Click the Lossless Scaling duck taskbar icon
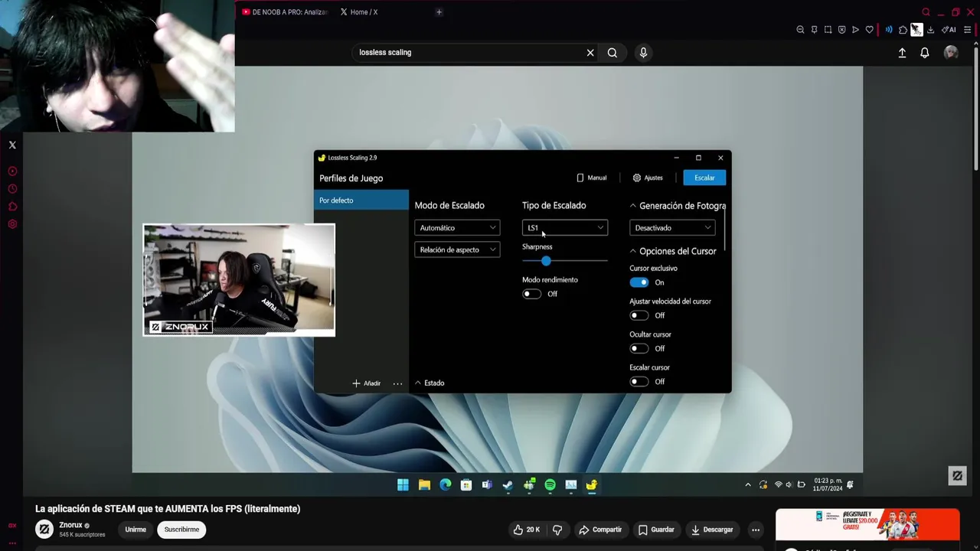The height and width of the screenshot is (551, 980). [x=591, y=484]
